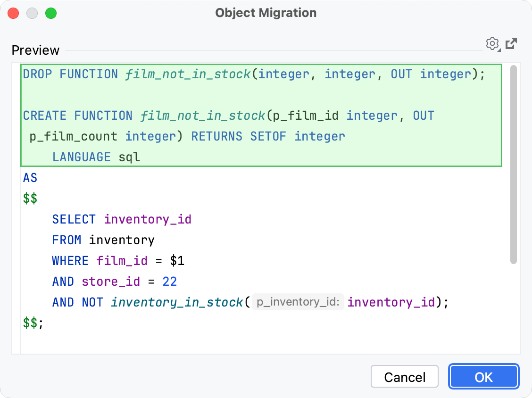
Task: Open the settings gear icon
Action: (492, 44)
